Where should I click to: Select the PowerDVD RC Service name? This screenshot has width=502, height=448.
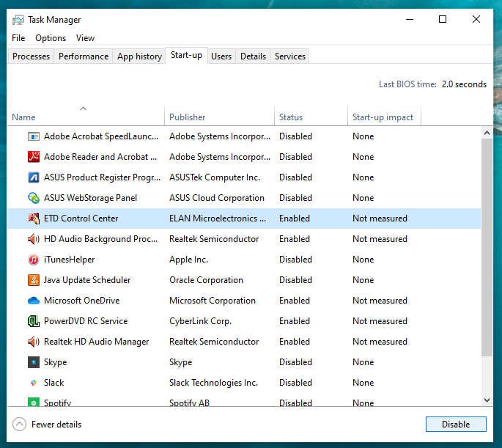click(x=86, y=321)
